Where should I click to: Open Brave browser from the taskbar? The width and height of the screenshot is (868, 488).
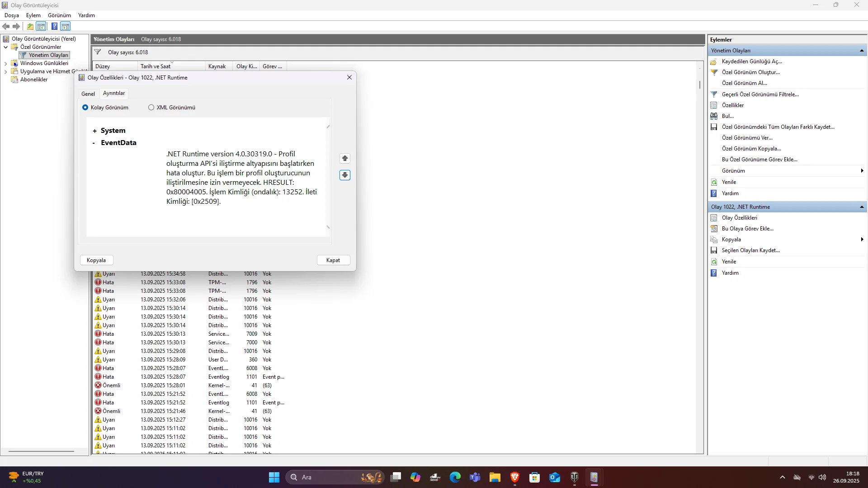click(x=514, y=478)
